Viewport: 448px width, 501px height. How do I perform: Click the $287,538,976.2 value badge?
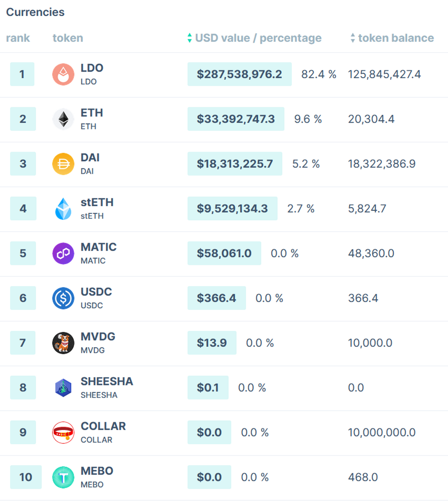239,74
